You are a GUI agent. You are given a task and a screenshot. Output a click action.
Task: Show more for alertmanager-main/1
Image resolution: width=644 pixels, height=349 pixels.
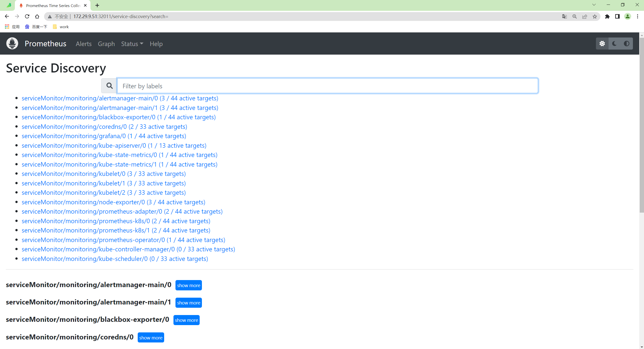click(189, 302)
